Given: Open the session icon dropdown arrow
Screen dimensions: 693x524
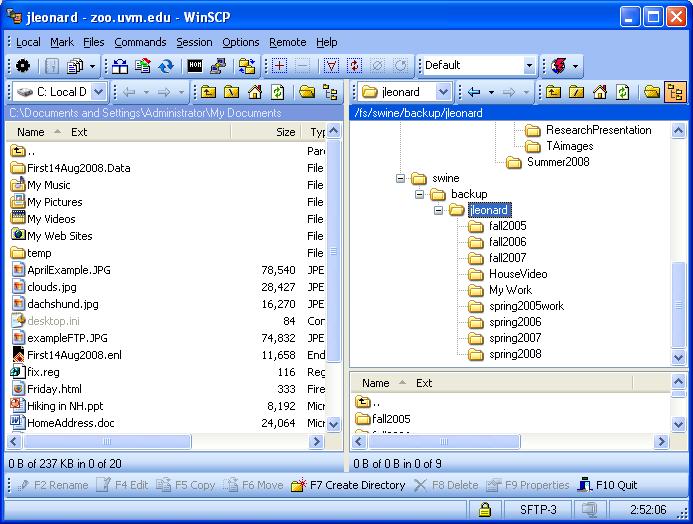Looking at the screenshot, I should (575, 66).
